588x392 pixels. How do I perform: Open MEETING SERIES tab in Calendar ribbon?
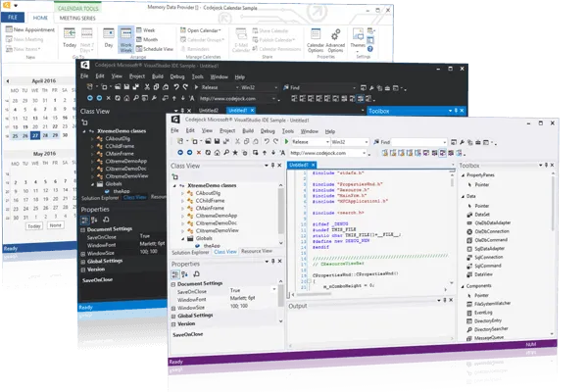point(77,18)
